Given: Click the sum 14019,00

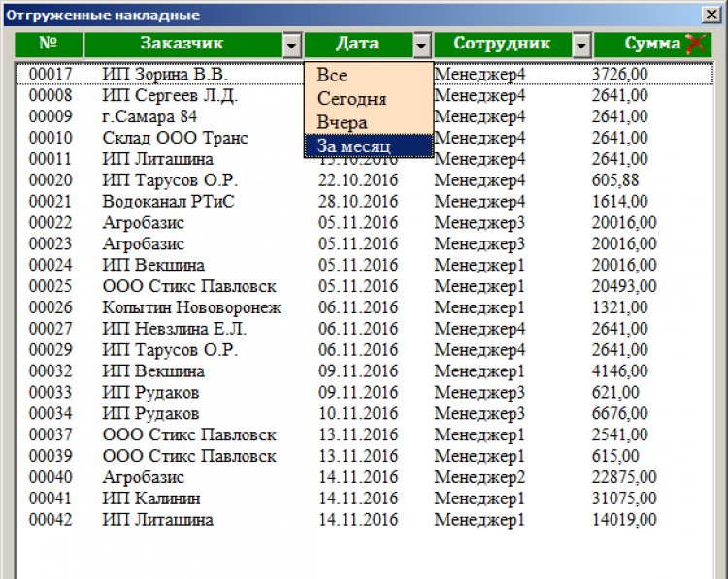Looking at the screenshot, I should click(x=624, y=520).
